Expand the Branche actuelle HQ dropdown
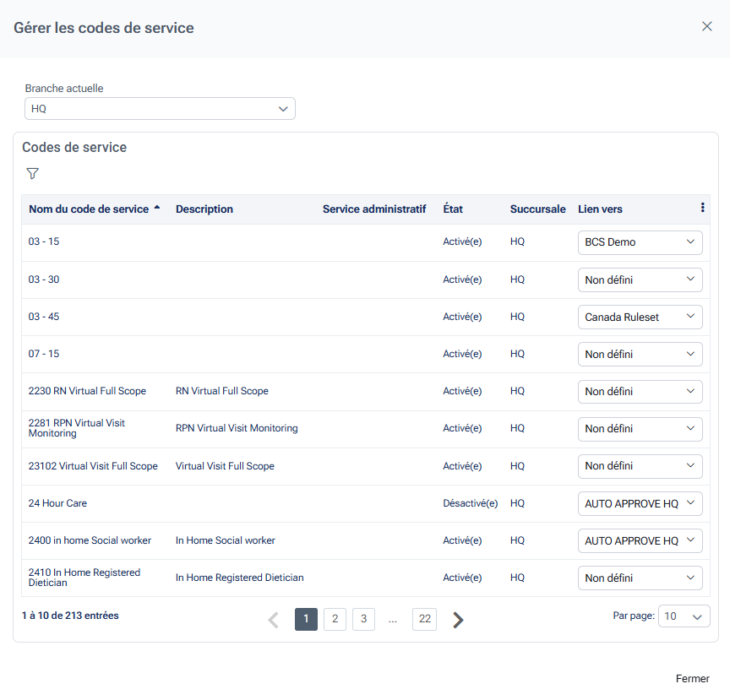Screen dimensions: 730x700 [160, 109]
